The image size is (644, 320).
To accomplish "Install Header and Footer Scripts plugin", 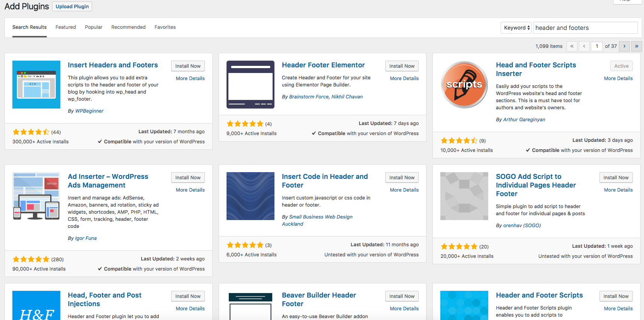I will pyautogui.click(x=616, y=296).
